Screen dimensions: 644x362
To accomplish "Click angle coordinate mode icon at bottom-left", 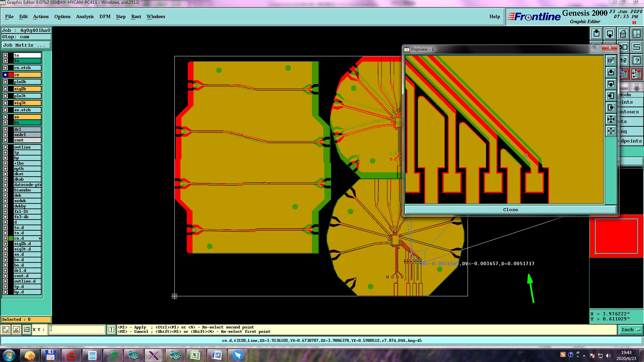I will (x=16, y=329).
